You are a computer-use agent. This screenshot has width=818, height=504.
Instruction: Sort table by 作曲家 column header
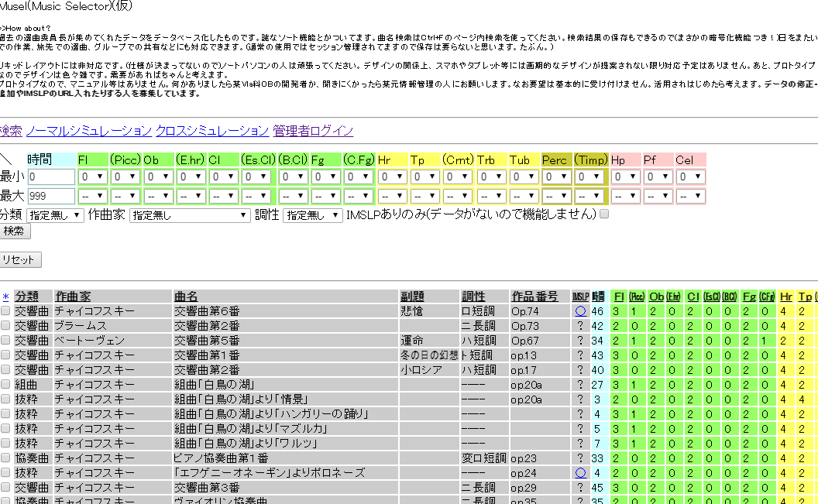73,297
